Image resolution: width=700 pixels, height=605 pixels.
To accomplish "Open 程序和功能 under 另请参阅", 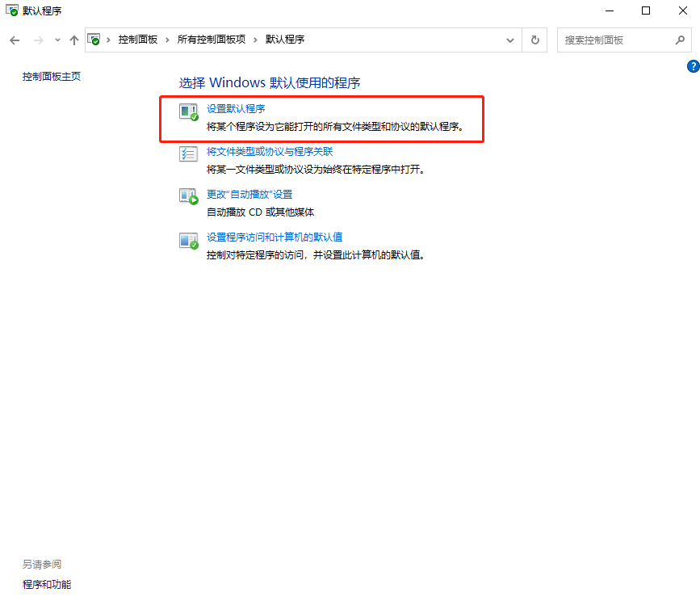I will [x=47, y=585].
